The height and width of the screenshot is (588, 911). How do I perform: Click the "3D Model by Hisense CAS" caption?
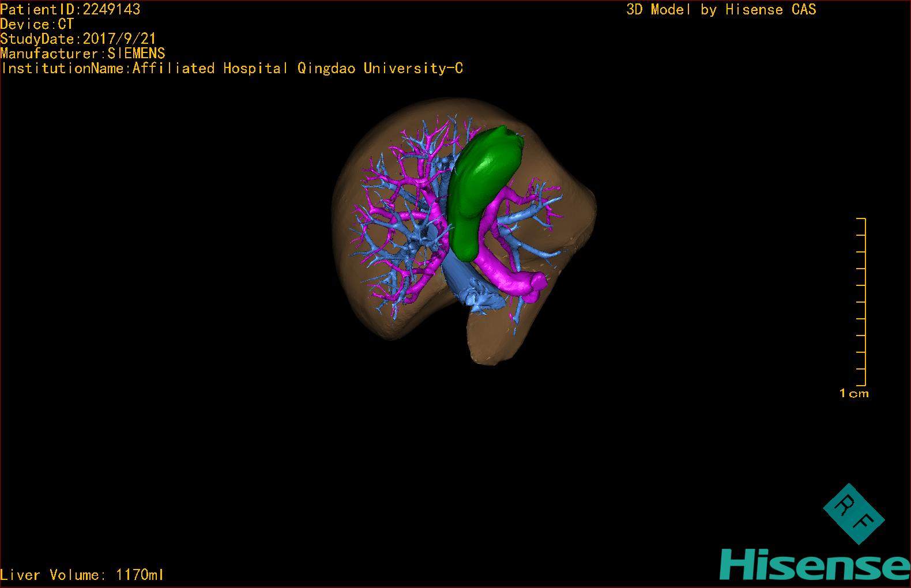(x=721, y=10)
